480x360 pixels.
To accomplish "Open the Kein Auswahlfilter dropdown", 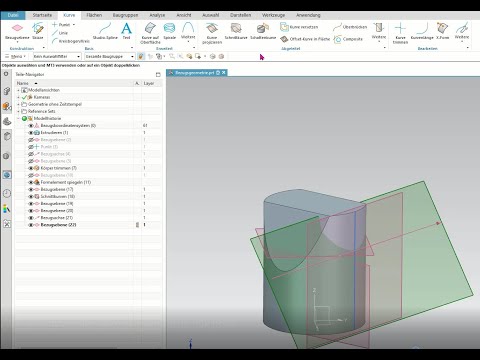I will pyautogui.click(x=57, y=57).
